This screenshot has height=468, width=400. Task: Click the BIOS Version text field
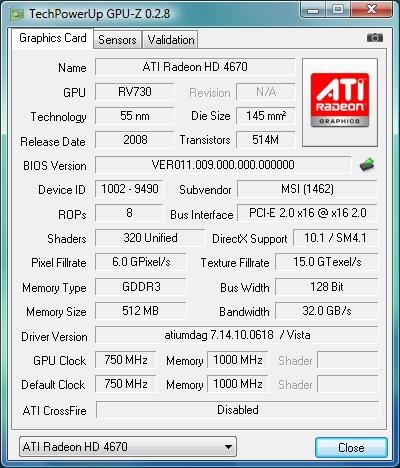click(x=223, y=165)
